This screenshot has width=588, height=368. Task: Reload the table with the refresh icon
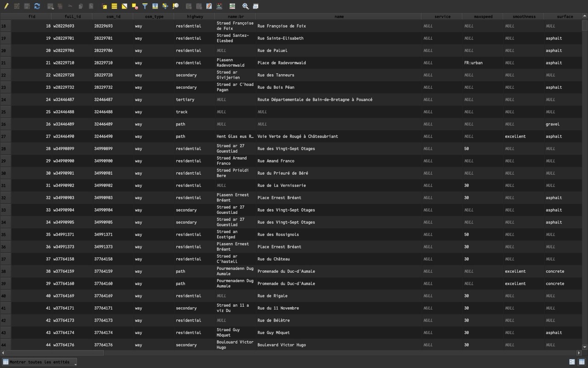click(x=37, y=6)
